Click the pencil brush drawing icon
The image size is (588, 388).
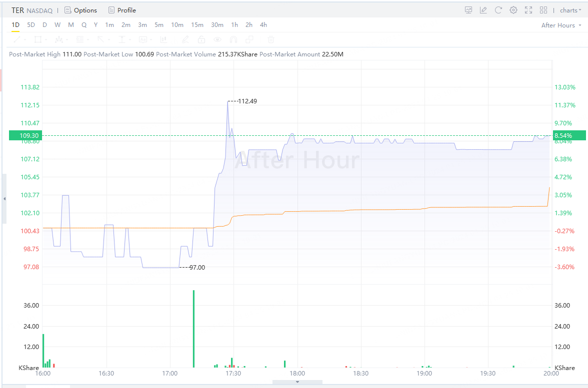click(185, 39)
